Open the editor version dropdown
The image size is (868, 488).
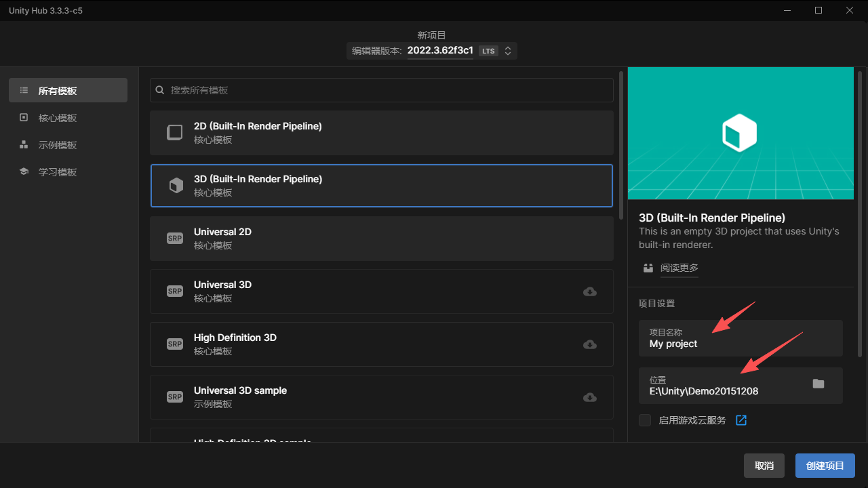(x=432, y=51)
